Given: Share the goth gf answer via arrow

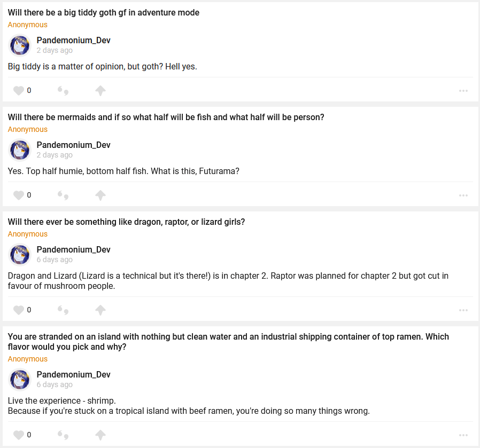Looking at the screenshot, I should [x=100, y=91].
